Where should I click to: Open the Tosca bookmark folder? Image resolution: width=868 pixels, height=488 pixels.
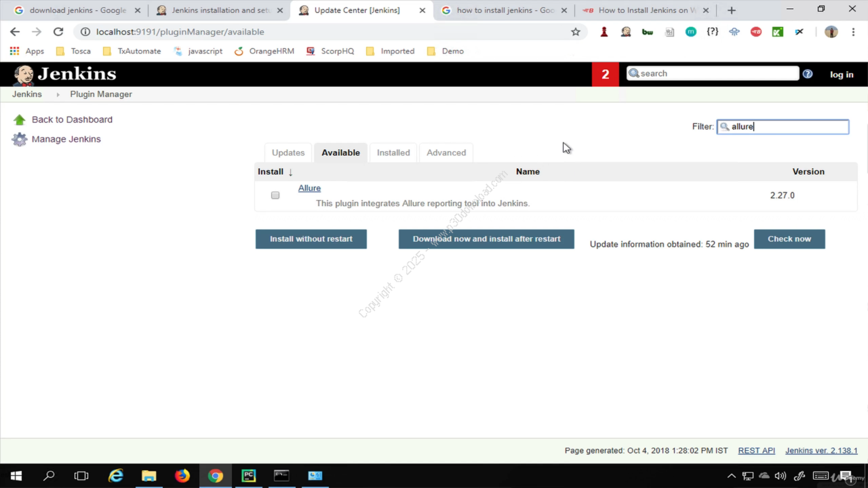point(73,51)
